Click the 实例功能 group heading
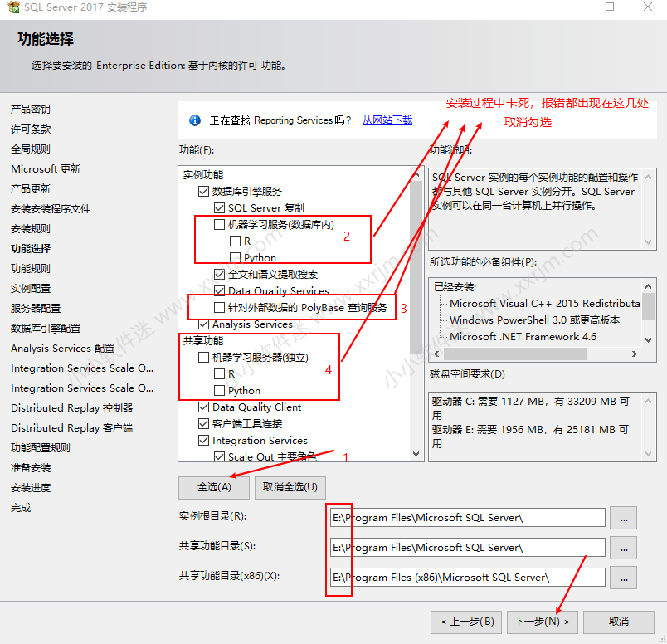This screenshot has width=667, height=644. pyautogui.click(x=203, y=175)
